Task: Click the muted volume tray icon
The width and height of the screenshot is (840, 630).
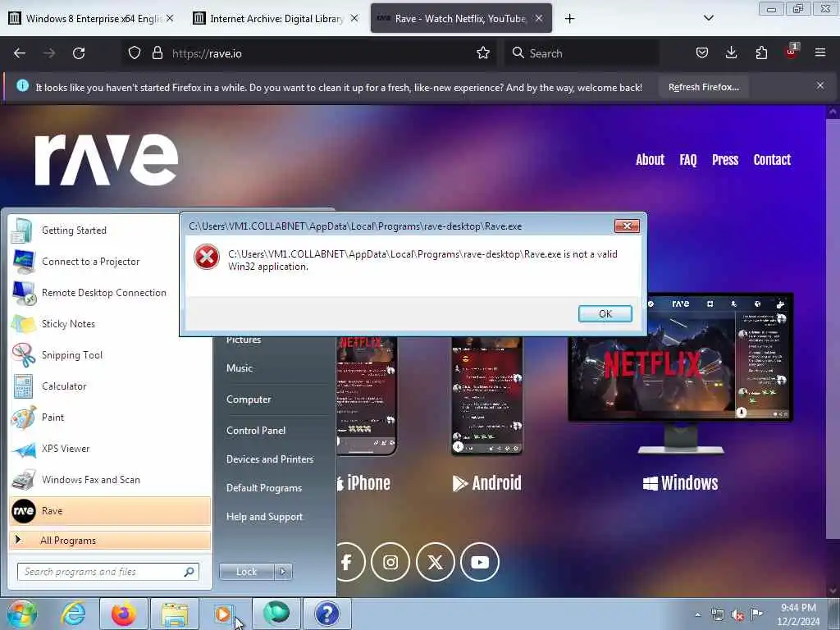Action: (737, 614)
